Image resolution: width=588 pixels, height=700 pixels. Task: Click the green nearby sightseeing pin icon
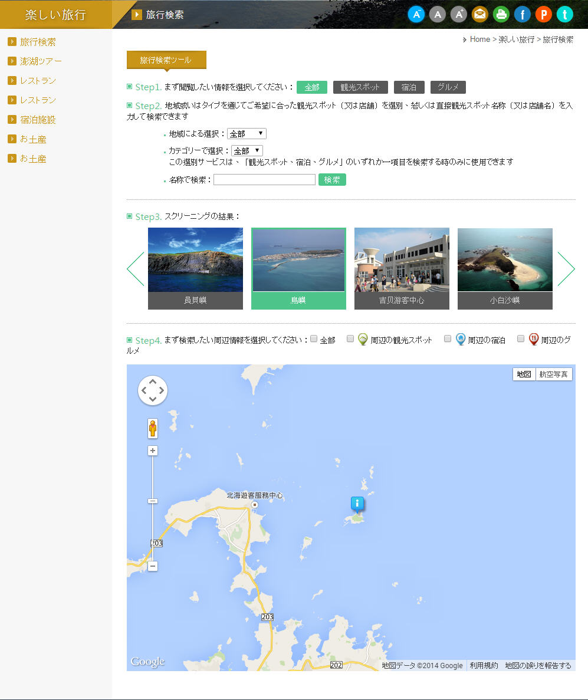click(363, 339)
